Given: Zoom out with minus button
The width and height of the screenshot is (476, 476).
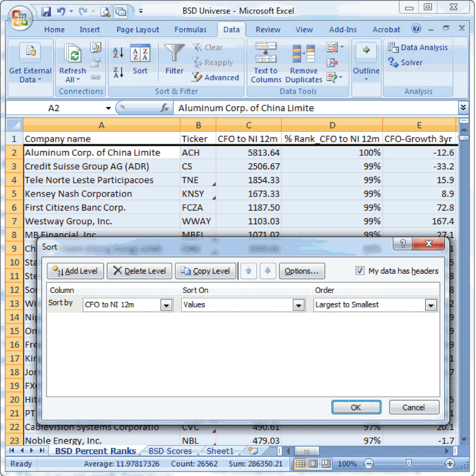Looking at the screenshot, I should [368, 464].
